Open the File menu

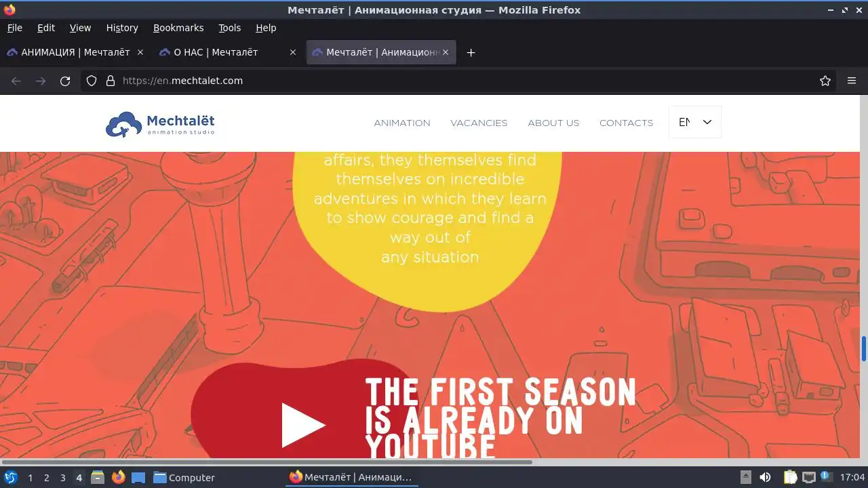point(14,28)
